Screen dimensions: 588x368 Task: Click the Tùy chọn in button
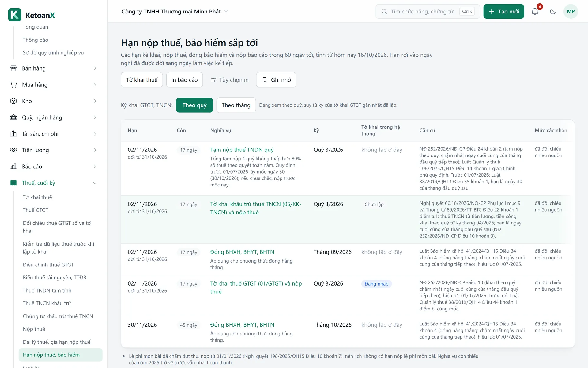click(229, 80)
